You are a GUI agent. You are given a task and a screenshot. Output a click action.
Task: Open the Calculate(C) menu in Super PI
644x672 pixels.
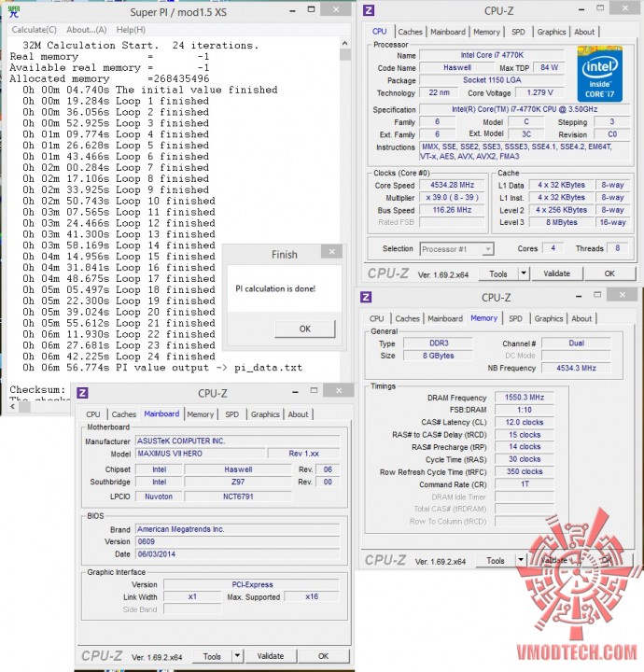tap(35, 30)
